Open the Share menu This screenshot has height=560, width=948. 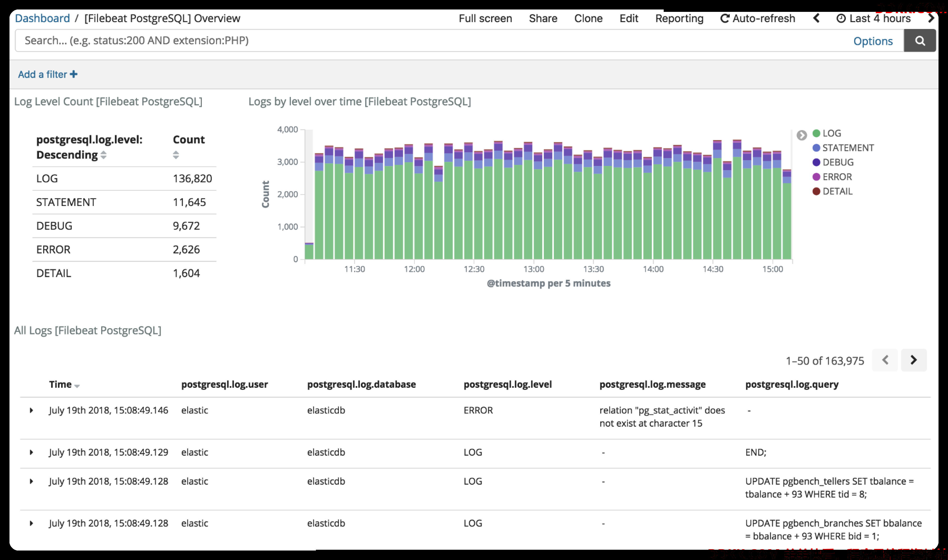point(543,18)
